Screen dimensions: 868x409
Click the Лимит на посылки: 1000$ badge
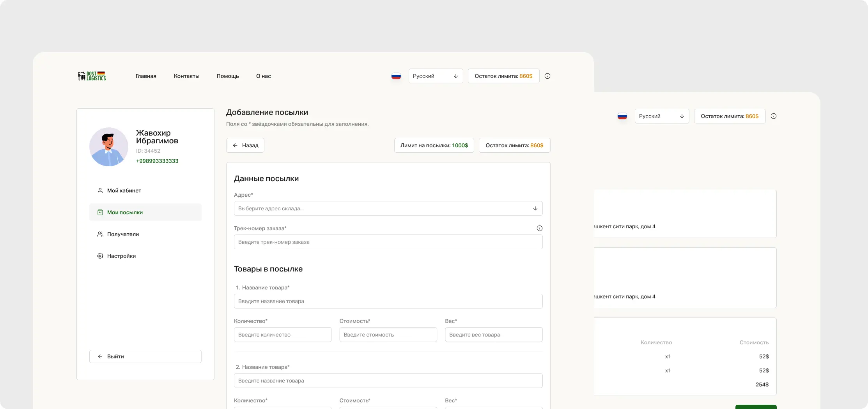(434, 145)
